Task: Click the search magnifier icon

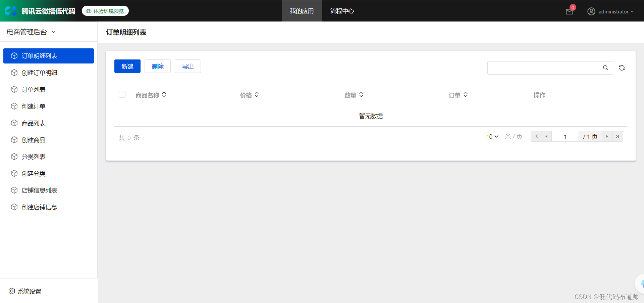Action: click(x=605, y=68)
